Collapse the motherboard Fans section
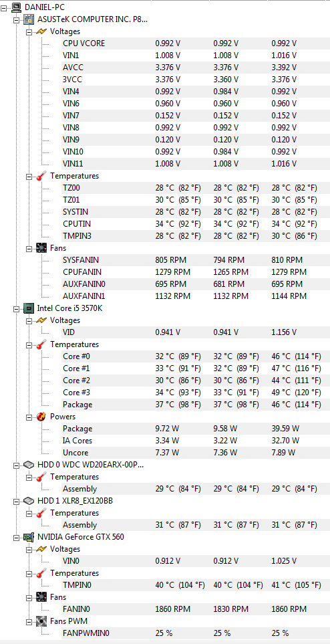This screenshot has height=644, width=330. click(x=29, y=249)
